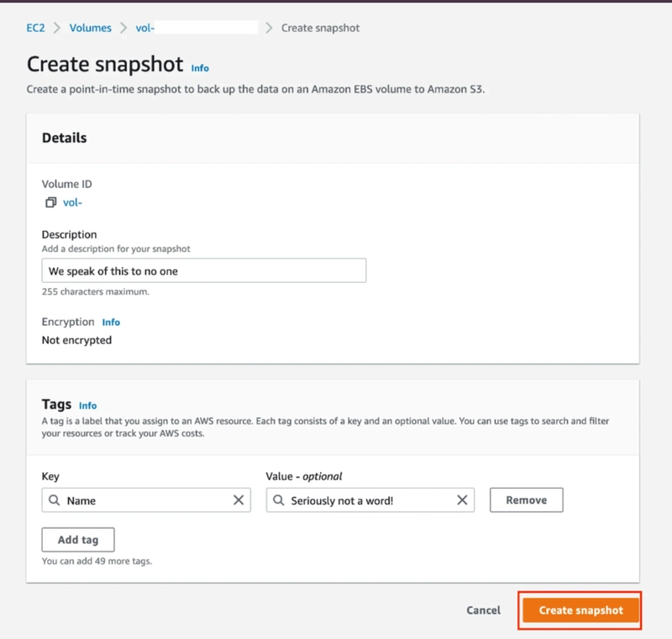This screenshot has height=639, width=672.
Task: Navigate to Volumes breadcrumb
Action: pos(90,28)
